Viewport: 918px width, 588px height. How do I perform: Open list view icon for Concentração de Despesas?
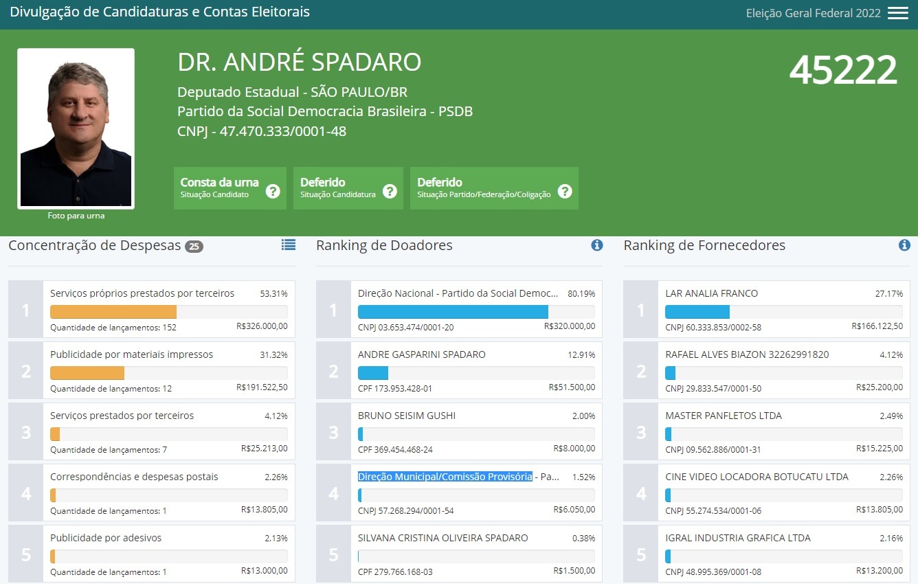tap(288, 245)
